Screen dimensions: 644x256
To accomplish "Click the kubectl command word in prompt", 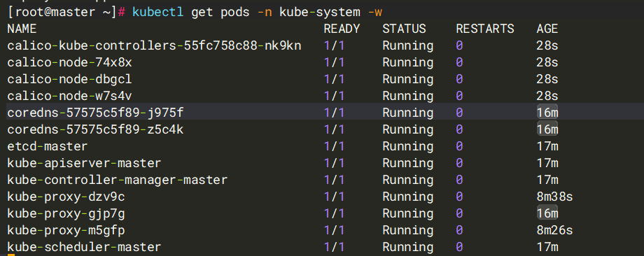I will 158,12.
